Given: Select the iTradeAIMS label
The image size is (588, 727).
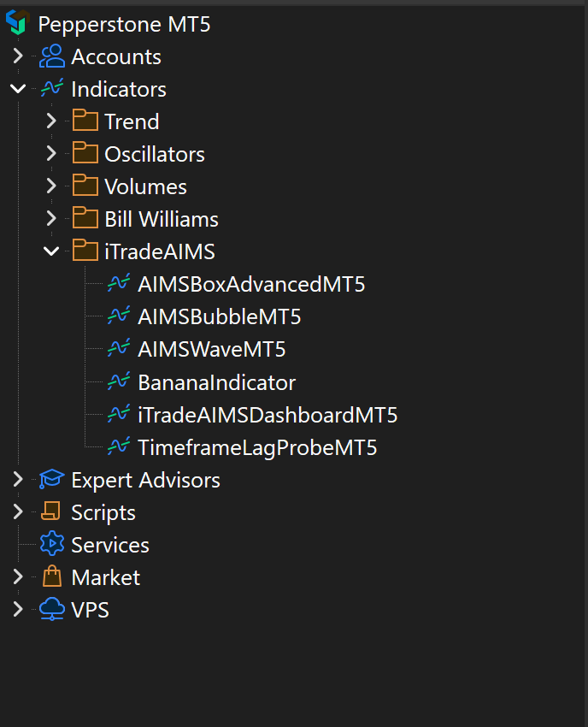Looking at the screenshot, I should [x=160, y=251].
